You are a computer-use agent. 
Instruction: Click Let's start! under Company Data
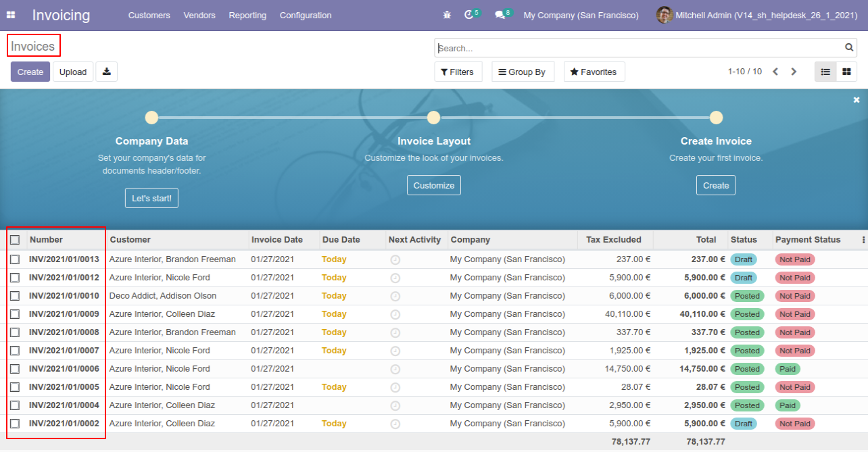pyautogui.click(x=151, y=198)
